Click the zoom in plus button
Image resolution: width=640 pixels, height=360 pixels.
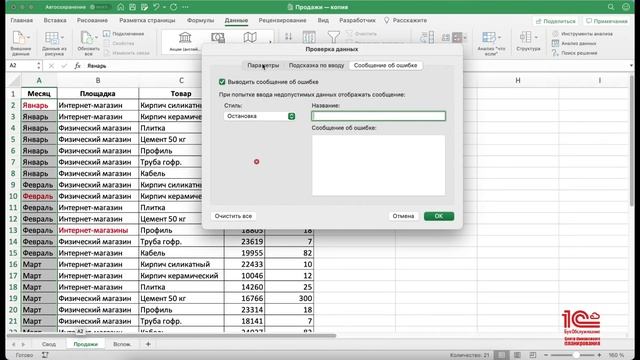[599, 355]
